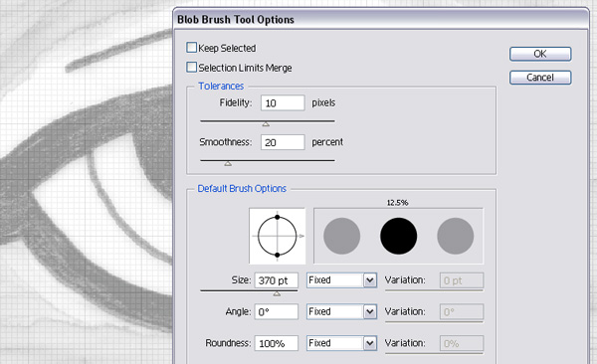Click the Tolerances group label

point(221,87)
